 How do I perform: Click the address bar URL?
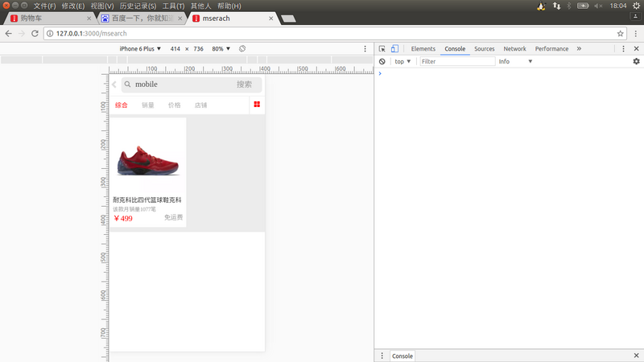[91, 34]
